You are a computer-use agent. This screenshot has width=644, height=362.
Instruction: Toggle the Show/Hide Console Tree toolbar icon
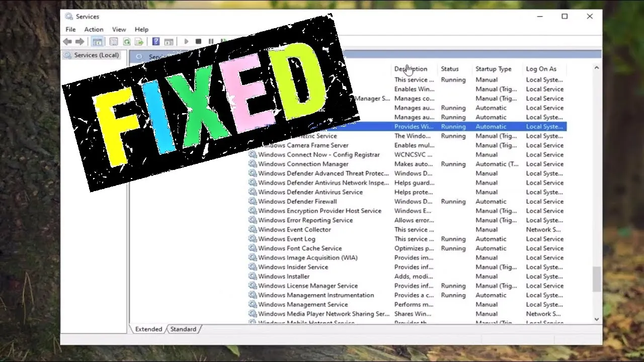coord(98,42)
